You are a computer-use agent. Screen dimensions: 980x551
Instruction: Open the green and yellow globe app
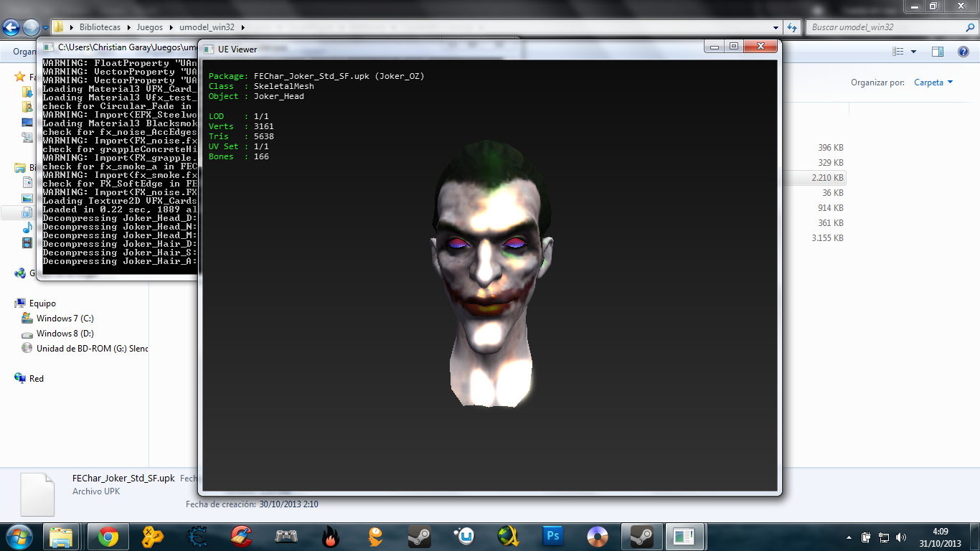[x=509, y=537]
